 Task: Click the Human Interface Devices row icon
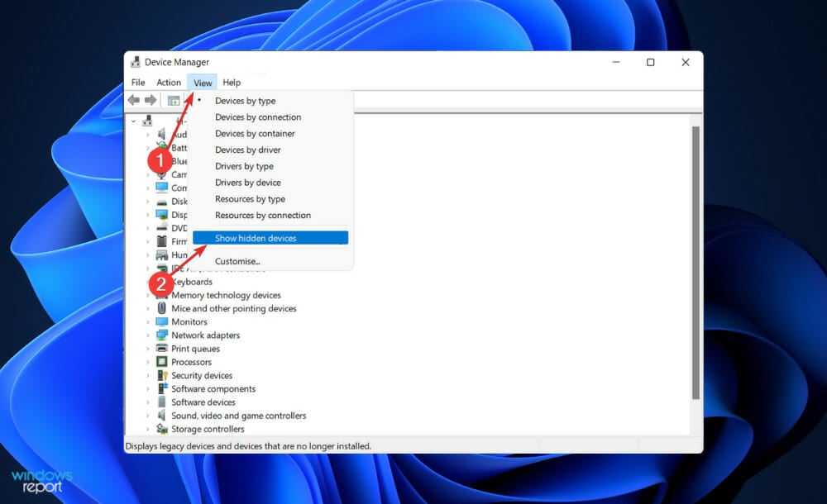click(x=162, y=254)
